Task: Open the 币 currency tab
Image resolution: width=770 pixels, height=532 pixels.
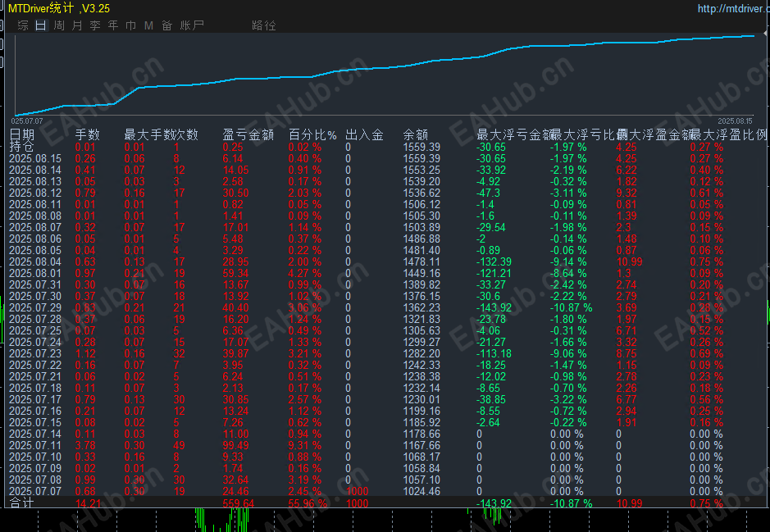Action: [131, 25]
